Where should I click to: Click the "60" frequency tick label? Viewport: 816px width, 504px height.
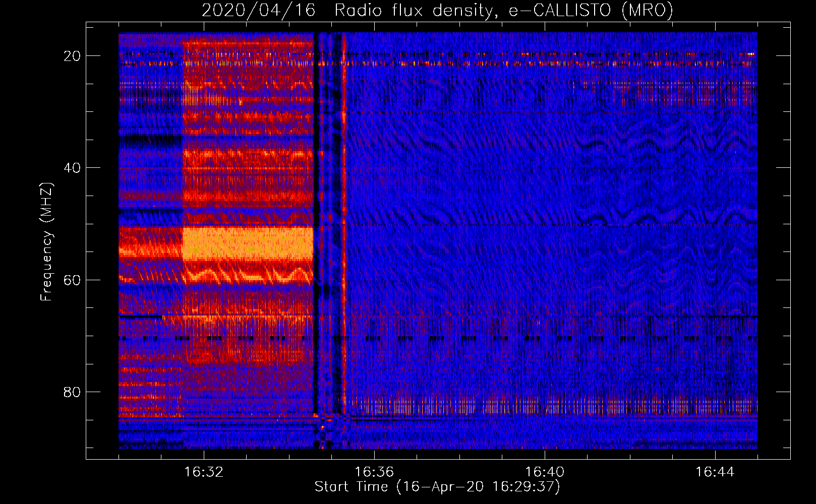pos(72,280)
